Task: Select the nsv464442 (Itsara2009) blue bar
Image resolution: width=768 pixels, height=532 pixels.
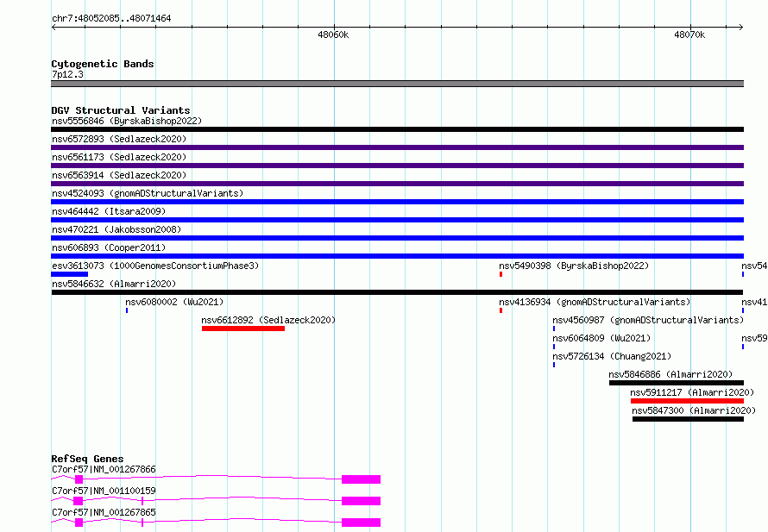Action: [x=397, y=220]
